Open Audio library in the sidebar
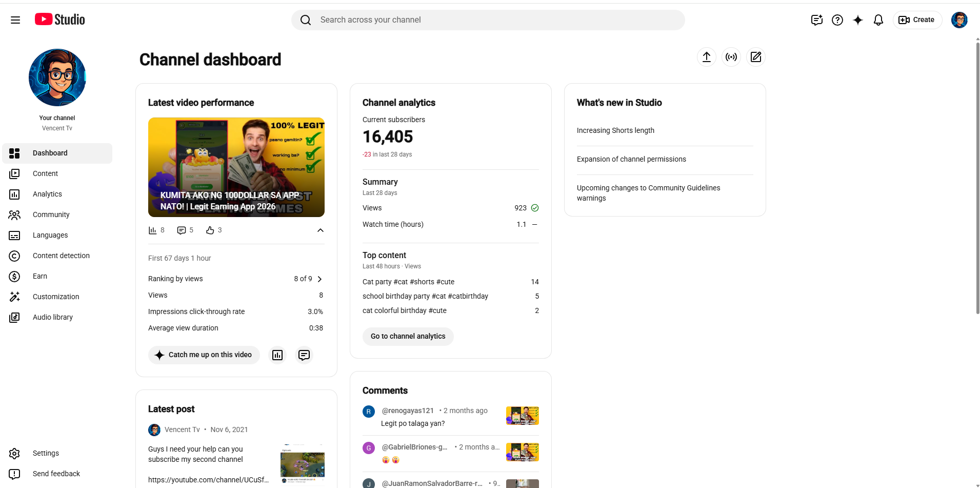Screen dimensions: 980x488 [57, 318]
